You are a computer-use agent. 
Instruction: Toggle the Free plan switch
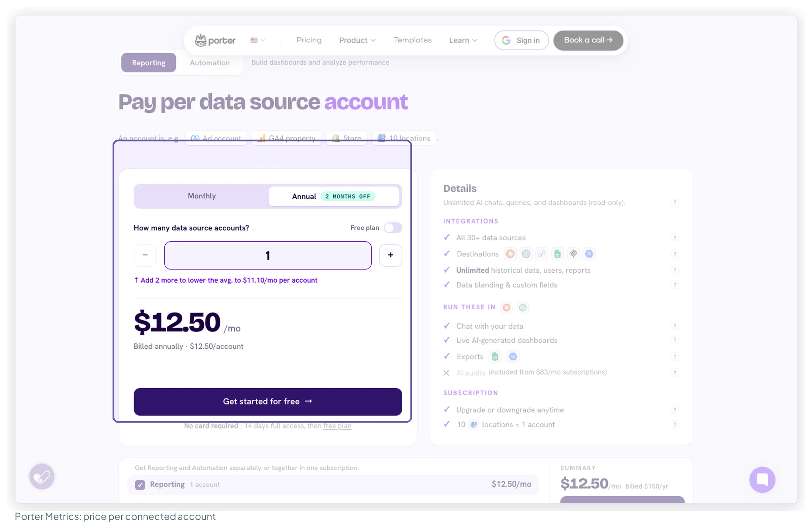pos(393,228)
